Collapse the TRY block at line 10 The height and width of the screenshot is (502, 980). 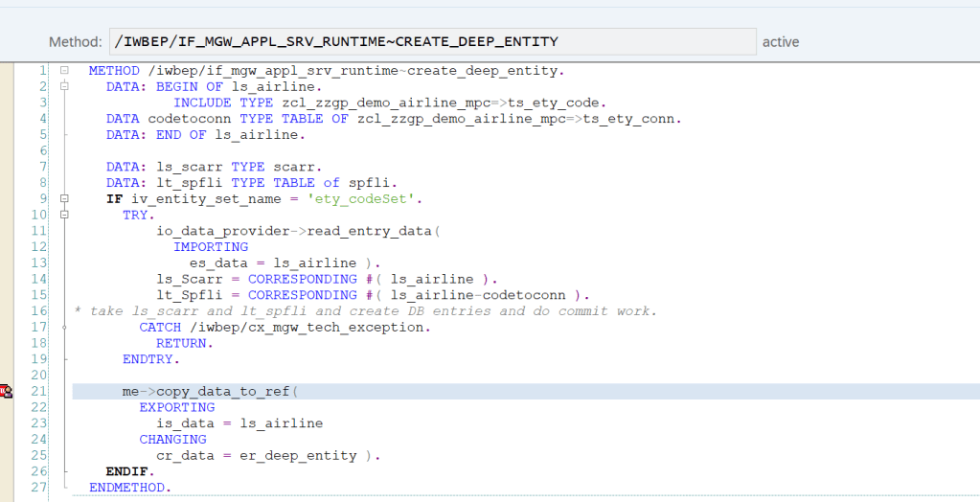[x=63, y=216]
